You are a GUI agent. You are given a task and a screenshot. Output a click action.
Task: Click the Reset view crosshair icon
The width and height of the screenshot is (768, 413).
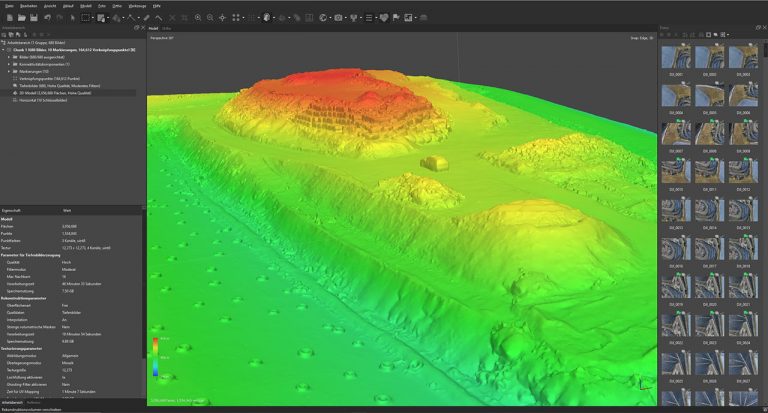coord(223,18)
